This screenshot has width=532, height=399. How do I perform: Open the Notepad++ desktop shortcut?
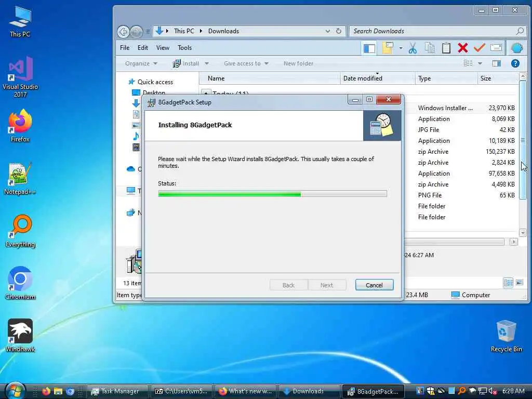point(20,179)
